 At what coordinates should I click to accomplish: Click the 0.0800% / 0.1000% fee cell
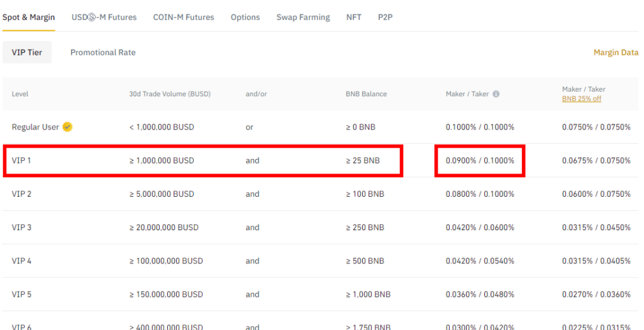[x=480, y=194]
